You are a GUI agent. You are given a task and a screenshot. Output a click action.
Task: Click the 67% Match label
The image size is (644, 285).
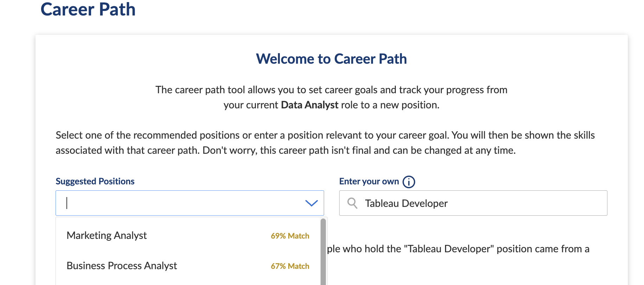(x=290, y=266)
